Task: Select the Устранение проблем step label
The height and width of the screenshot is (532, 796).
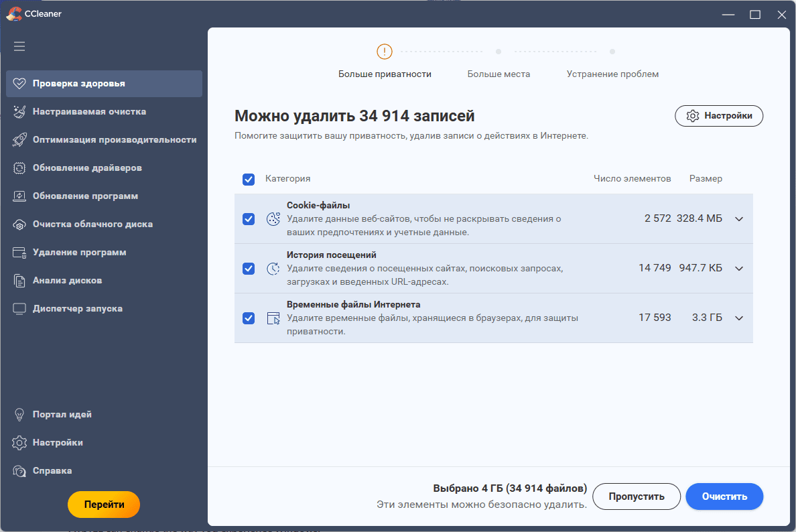Action: pos(612,74)
